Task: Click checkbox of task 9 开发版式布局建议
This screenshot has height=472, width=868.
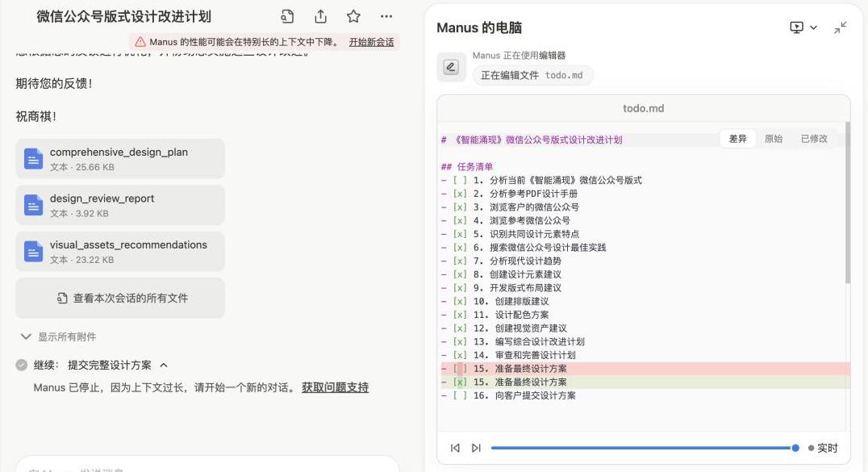Action: [x=460, y=287]
